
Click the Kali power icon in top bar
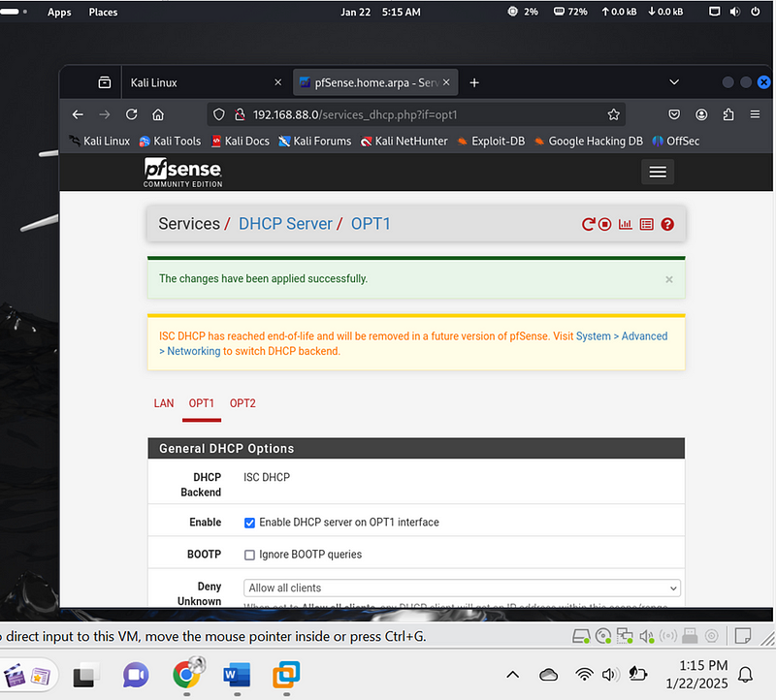756,12
